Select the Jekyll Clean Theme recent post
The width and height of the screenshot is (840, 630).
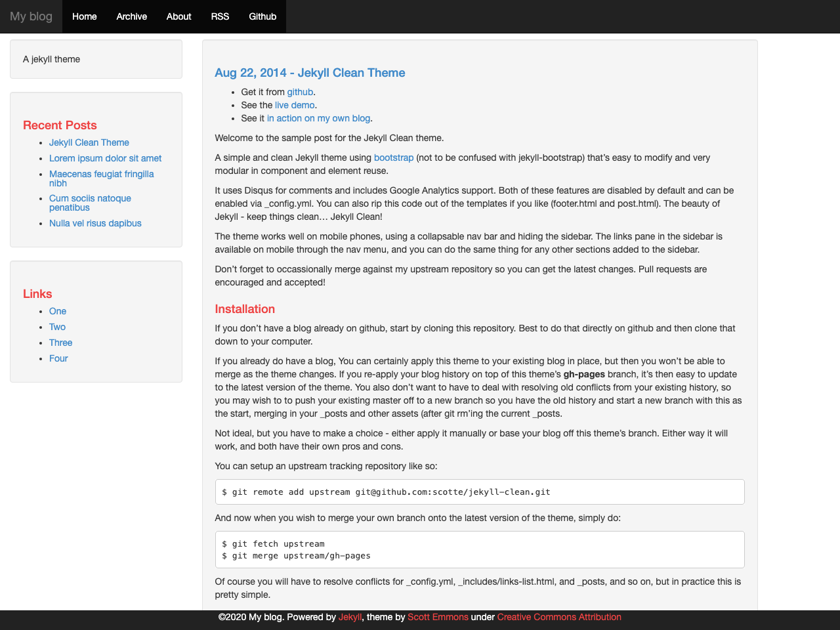pyautogui.click(x=89, y=142)
